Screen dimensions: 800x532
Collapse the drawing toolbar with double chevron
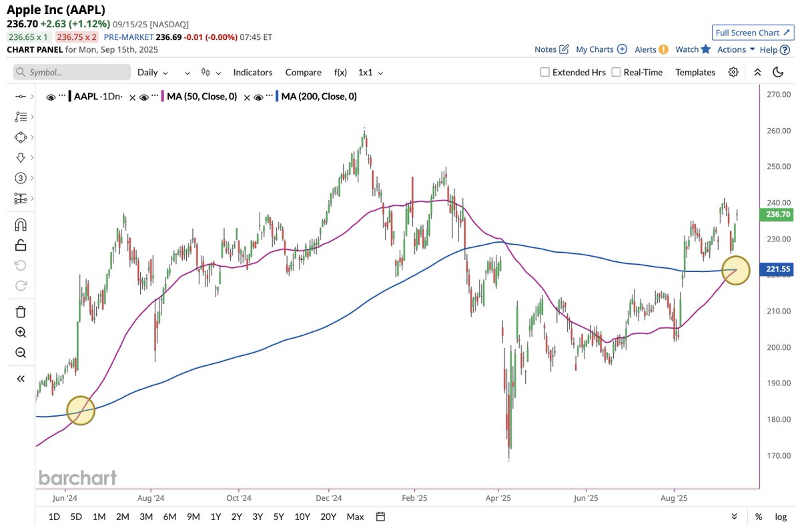21,379
